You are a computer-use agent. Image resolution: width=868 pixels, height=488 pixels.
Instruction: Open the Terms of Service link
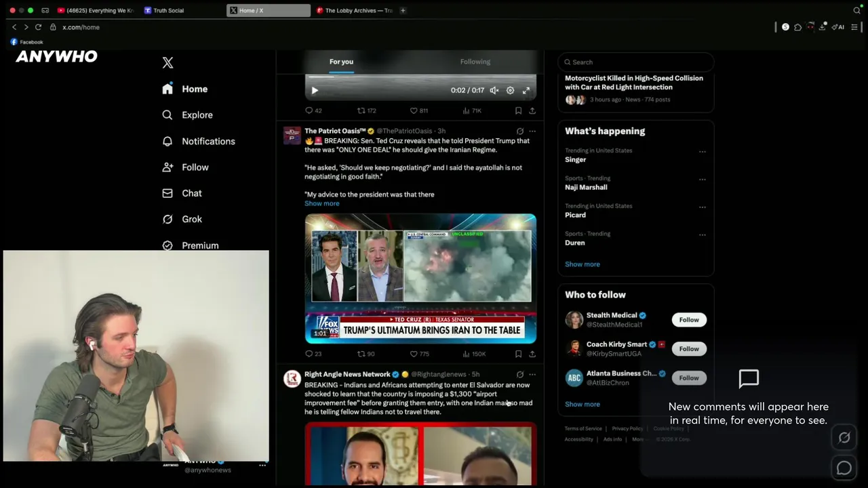coord(583,428)
